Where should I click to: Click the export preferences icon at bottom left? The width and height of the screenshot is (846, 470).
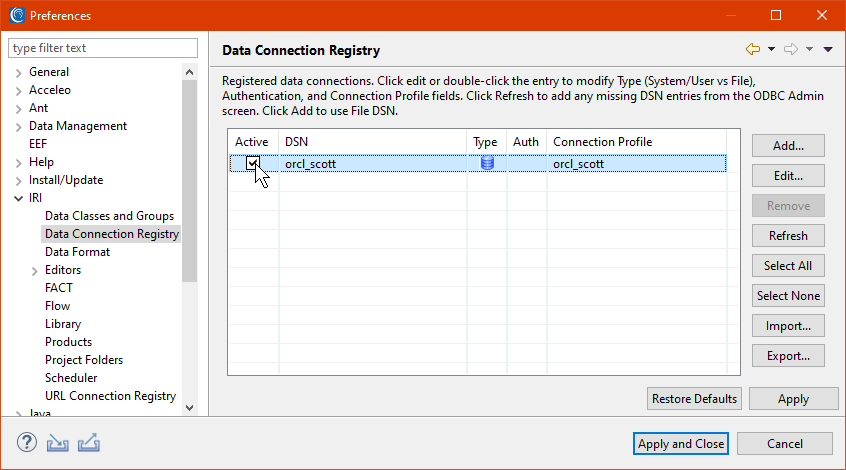(x=88, y=442)
